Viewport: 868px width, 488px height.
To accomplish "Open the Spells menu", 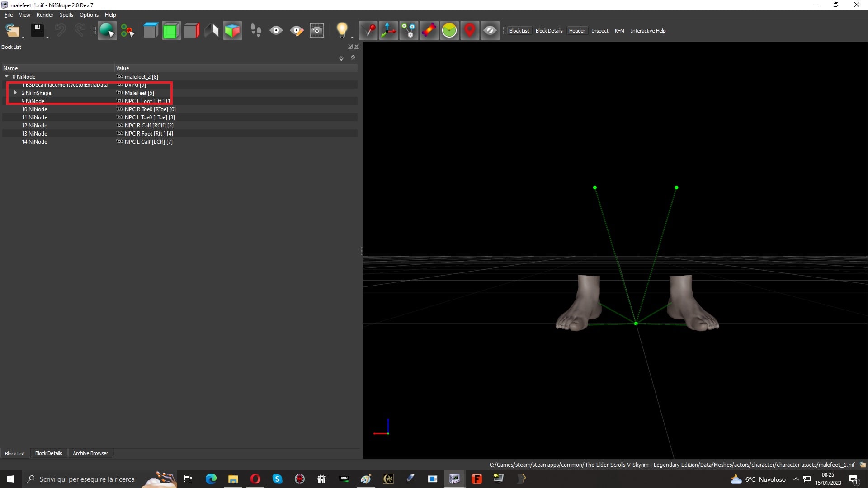I will tap(66, 15).
